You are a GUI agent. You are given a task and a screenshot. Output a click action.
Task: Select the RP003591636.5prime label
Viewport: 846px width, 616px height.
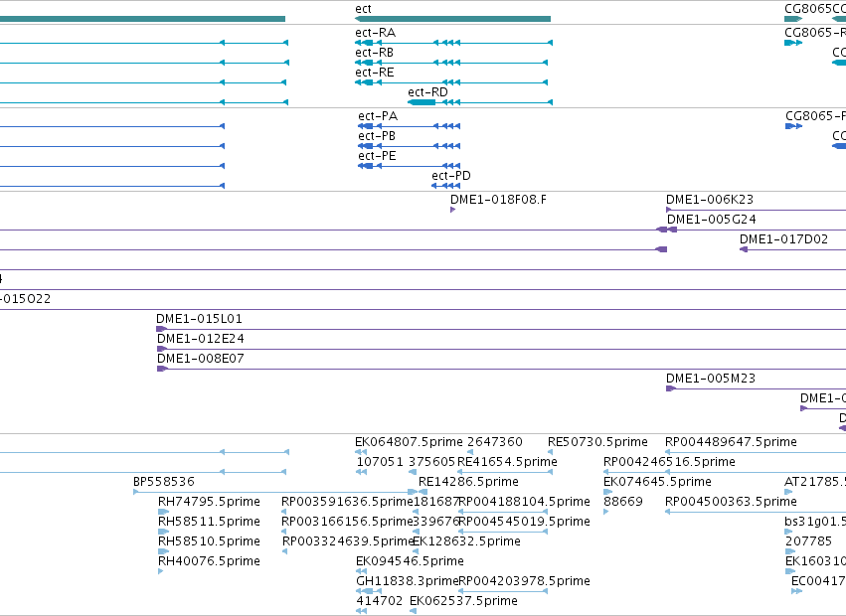[347, 503]
